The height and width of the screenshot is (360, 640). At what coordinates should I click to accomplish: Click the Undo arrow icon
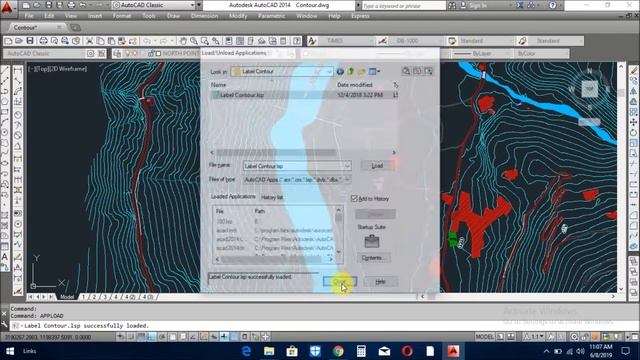(x=147, y=41)
